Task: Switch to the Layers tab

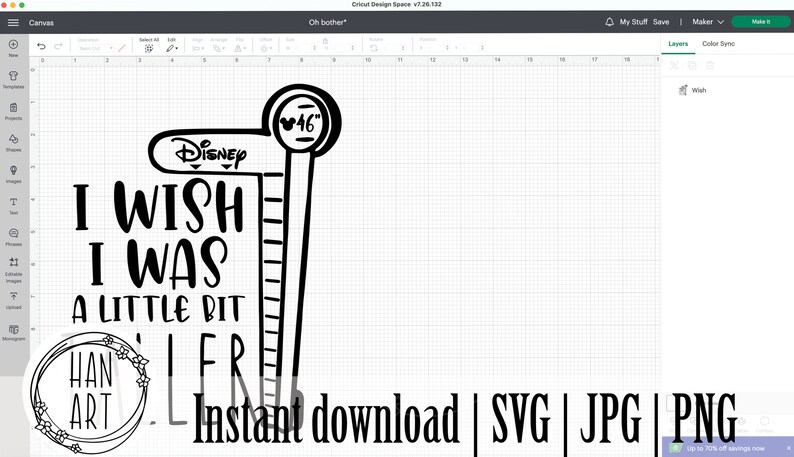Action: tap(678, 44)
